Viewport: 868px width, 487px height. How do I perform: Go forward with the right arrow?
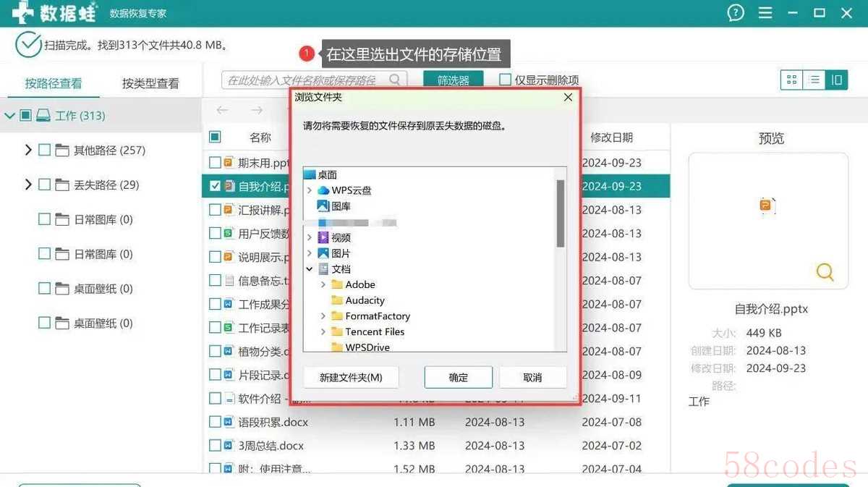[x=257, y=110]
